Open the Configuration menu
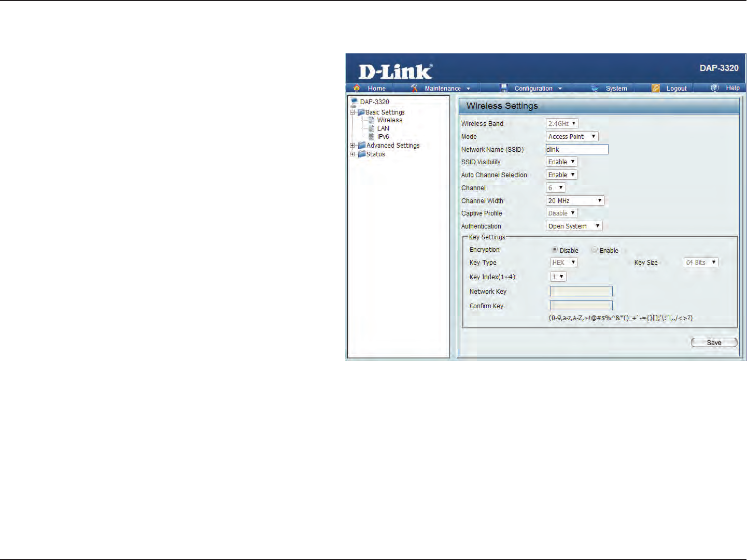 [x=533, y=89]
